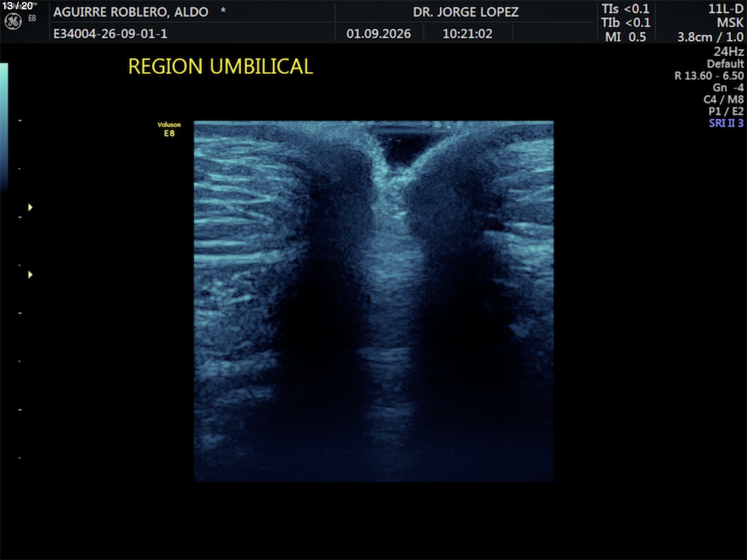747x560 pixels.
Task: Select the REGION UMBILICAL annotation text
Action: pos(220,67)
